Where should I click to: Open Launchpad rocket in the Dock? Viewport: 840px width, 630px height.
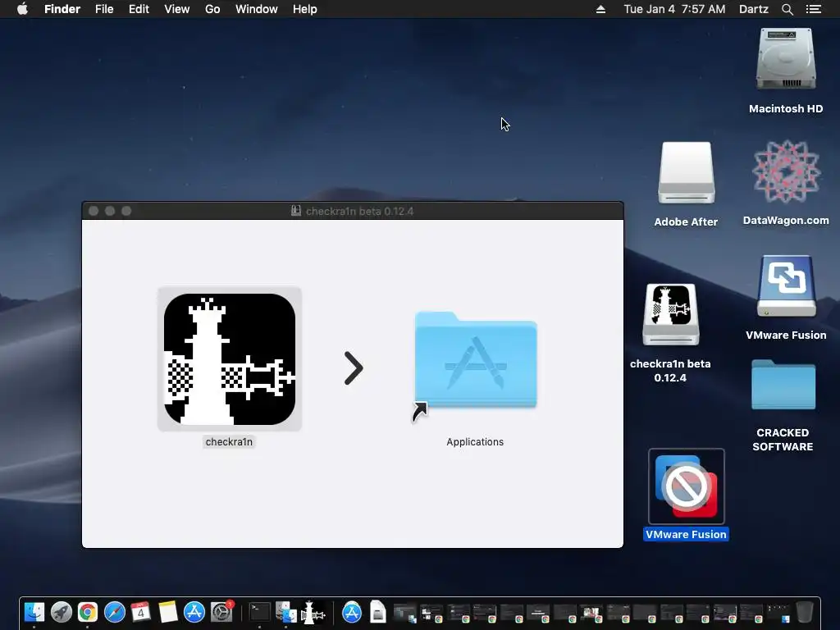click(61, 612)
